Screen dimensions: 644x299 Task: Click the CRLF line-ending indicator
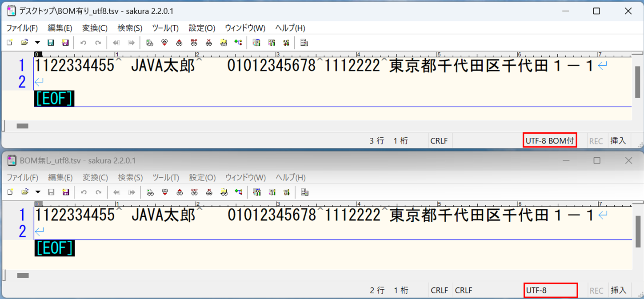tap(439, 140)
